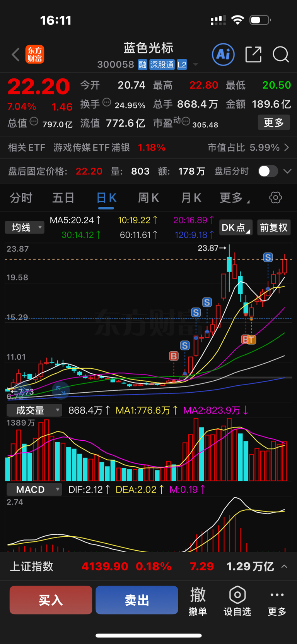
Task: Tap the 更多 button in quote panel
Action: coord(274,123)
